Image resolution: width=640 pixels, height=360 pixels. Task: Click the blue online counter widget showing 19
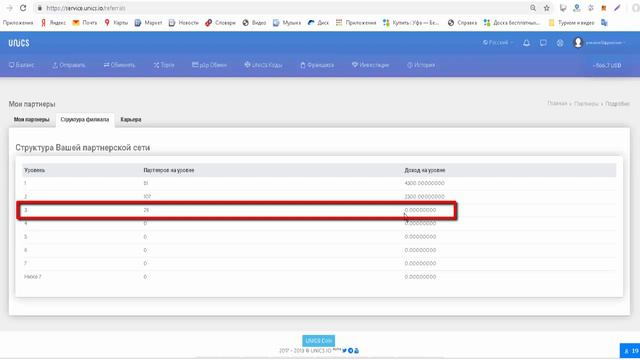630,351
